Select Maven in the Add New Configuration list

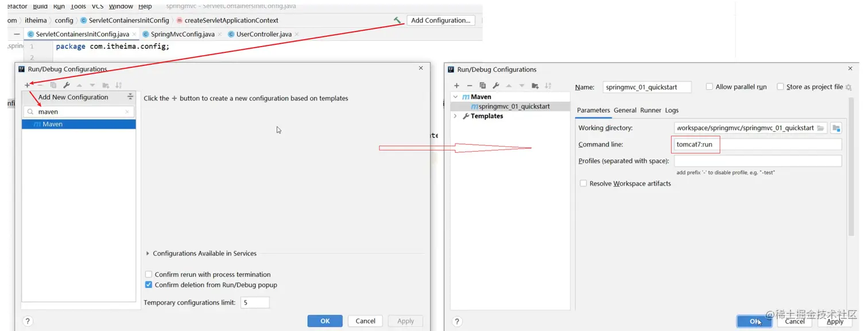tap(79, 124)
